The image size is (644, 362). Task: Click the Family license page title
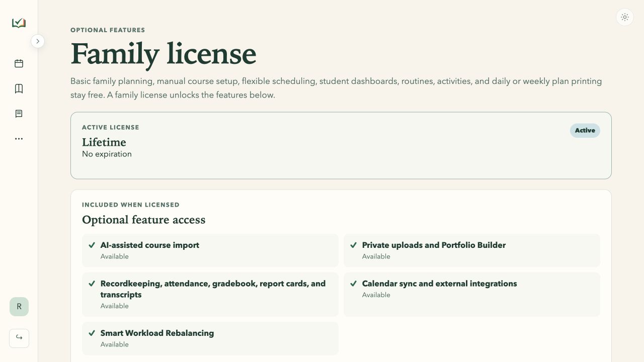(x=164, y=54)
